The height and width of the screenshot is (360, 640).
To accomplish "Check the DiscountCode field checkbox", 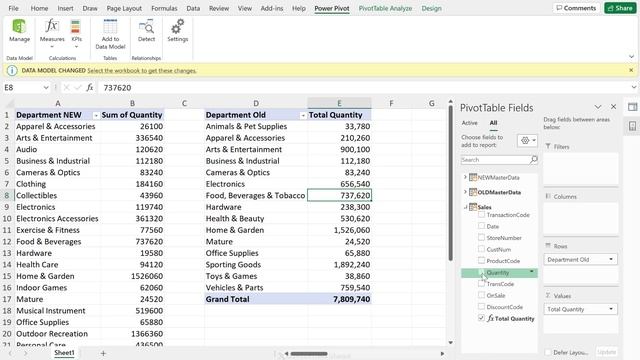I will 481,306.
